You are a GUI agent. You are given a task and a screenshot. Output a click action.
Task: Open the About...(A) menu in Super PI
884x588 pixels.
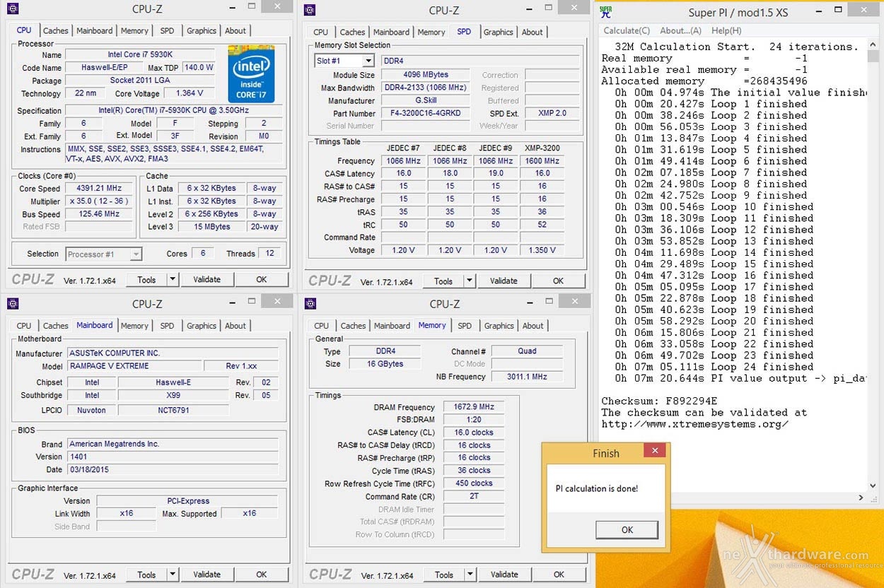click(680, 30)
